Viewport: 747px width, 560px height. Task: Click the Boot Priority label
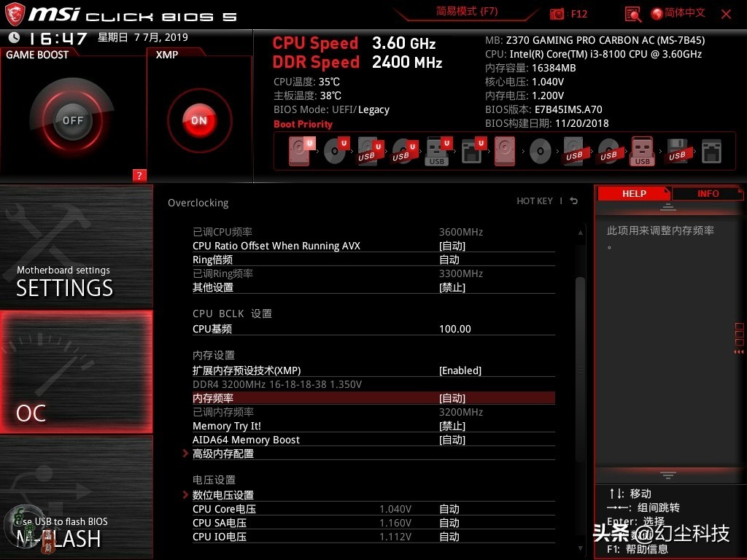click(x=303, y=124)
